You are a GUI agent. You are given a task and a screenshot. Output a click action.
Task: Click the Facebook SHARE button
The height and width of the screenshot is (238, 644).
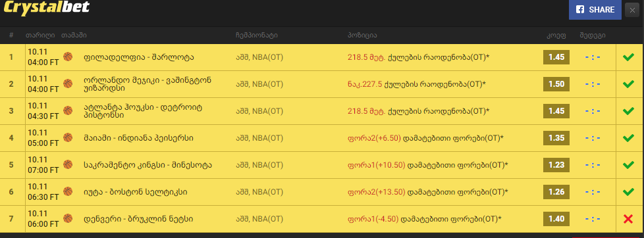click(x=595, y=9)
